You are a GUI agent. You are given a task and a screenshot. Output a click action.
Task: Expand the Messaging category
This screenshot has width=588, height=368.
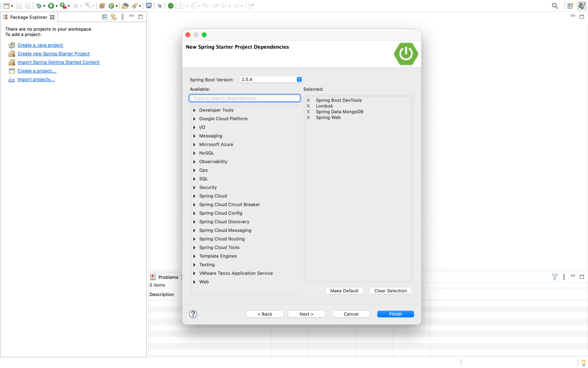coord(194,136)
